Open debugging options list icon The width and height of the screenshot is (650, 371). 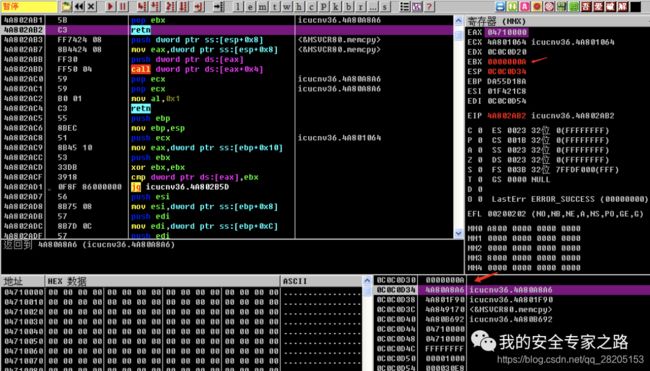point(404,6)
